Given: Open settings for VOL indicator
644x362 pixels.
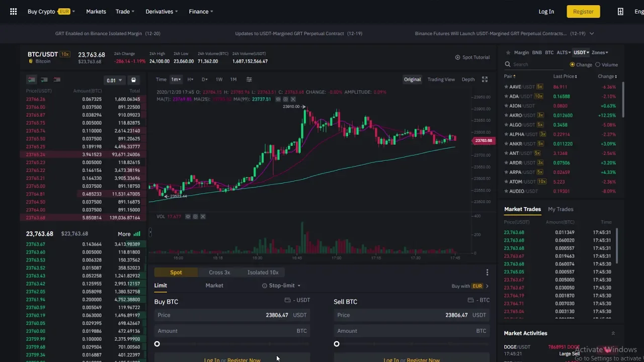Looking at the screenshot, I should [x=195, y=217].
